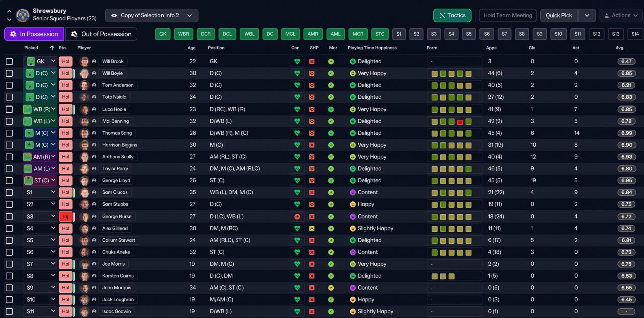644x318 pixels.
Task: Click Thomas Sang's 6.99 average rating badge
Action: (x=626, y=133)
